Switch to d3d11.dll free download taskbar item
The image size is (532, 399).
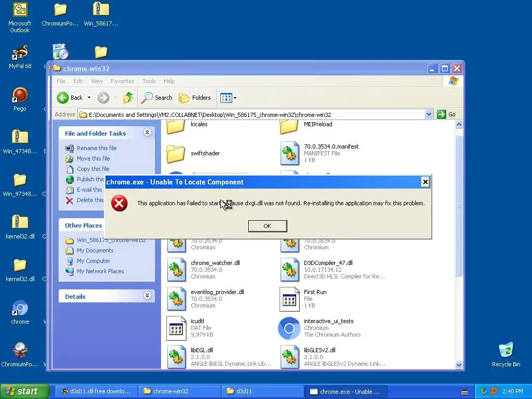tap(96, 391)
